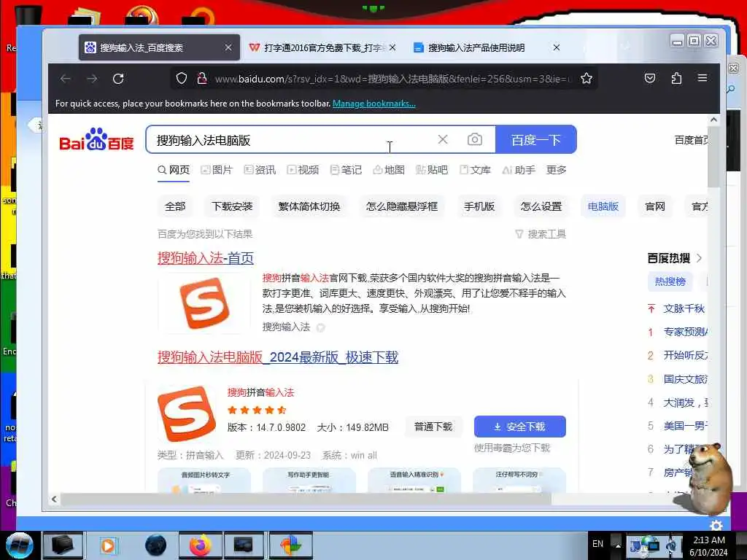Go forward in browser history
The image size is (747, 560).
[x=92, y=79]
